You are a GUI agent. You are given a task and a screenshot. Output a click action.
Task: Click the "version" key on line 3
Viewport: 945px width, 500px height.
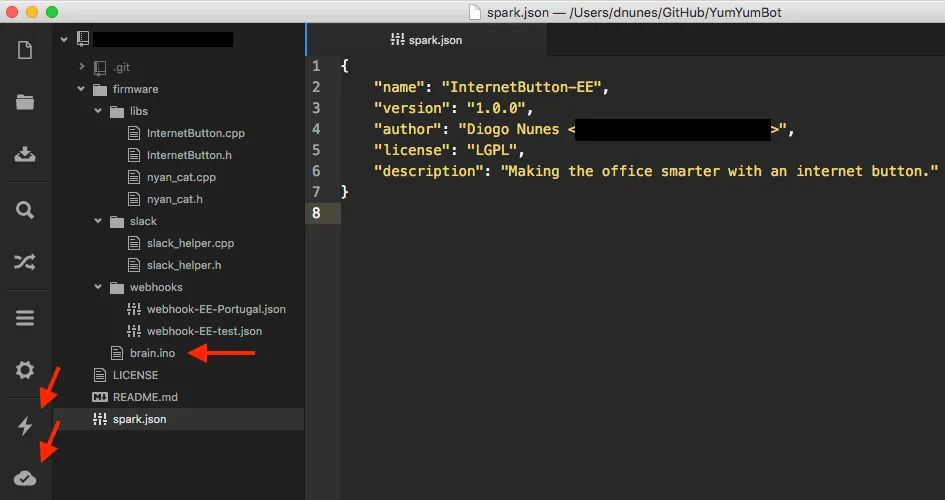pyautogui.click(x=412, y=108)
